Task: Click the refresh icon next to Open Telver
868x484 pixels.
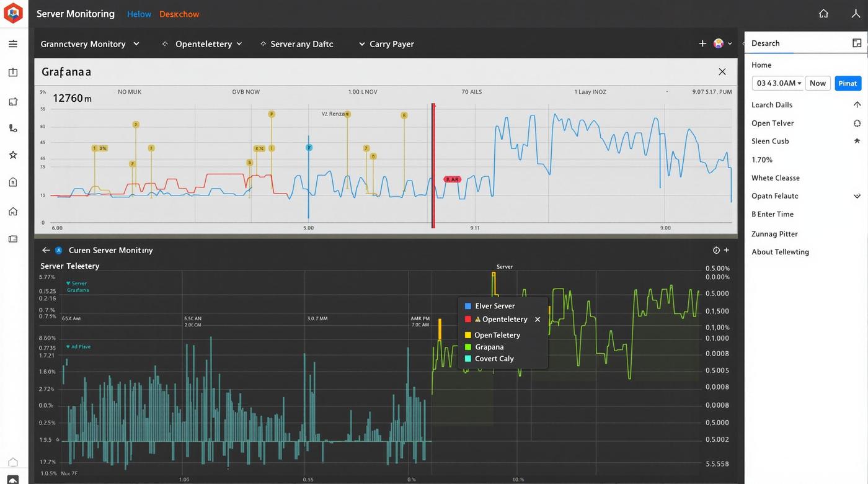Action: (857, 123)
